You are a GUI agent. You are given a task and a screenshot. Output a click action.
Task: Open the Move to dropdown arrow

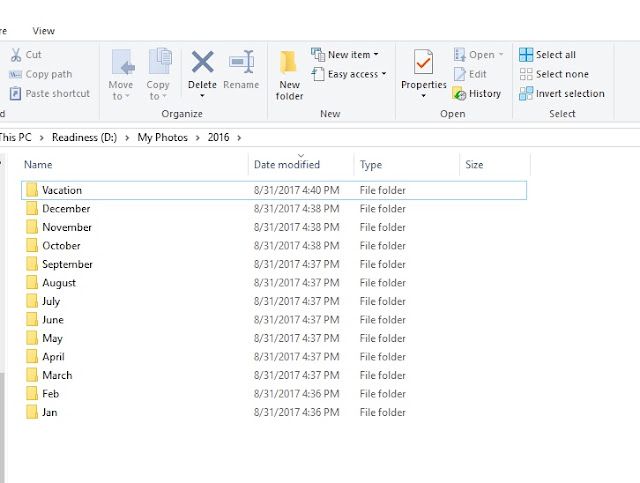127,96
